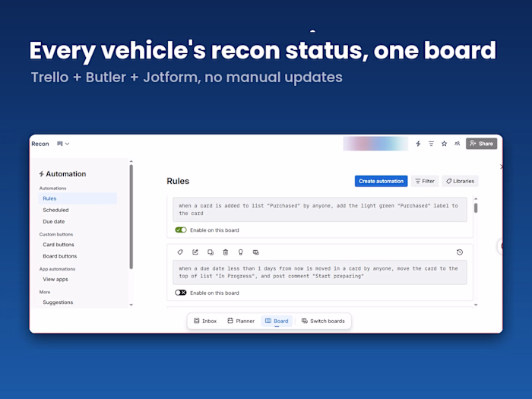
Task: Disable the Purchased label rule toggle
Action: pos(181,230)
